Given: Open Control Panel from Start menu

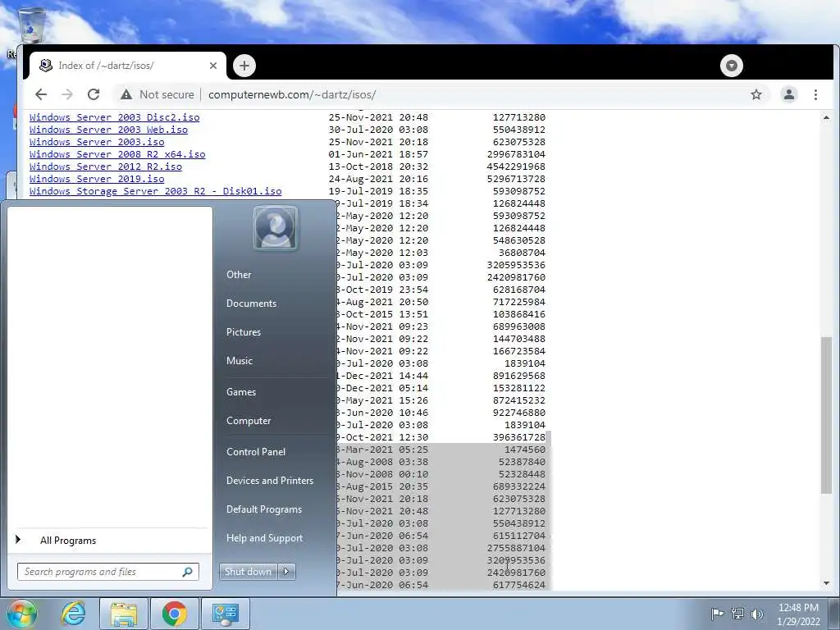Looking at the screenshot, I should pyautogui.click(x=256, y=452).
